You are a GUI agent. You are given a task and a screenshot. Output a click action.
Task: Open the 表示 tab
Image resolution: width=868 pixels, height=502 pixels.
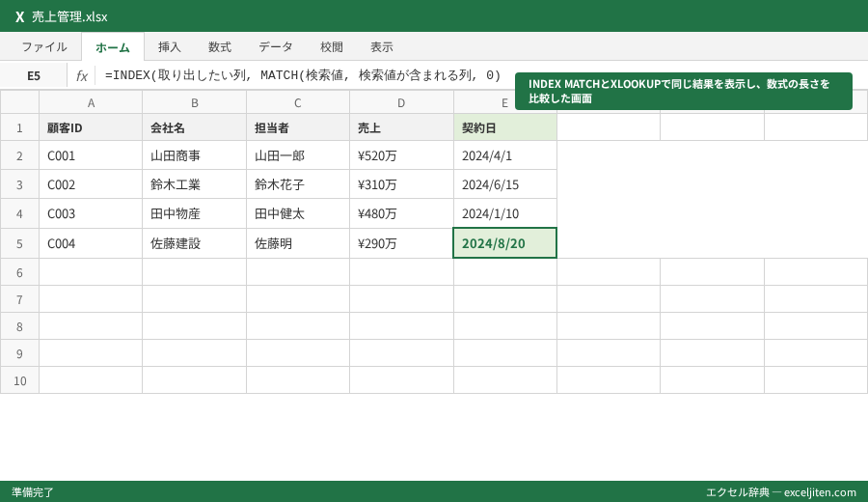[x=381, y=47]
